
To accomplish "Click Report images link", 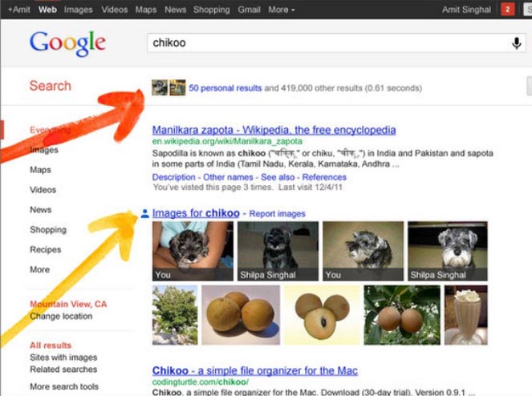I will [277, 214].
